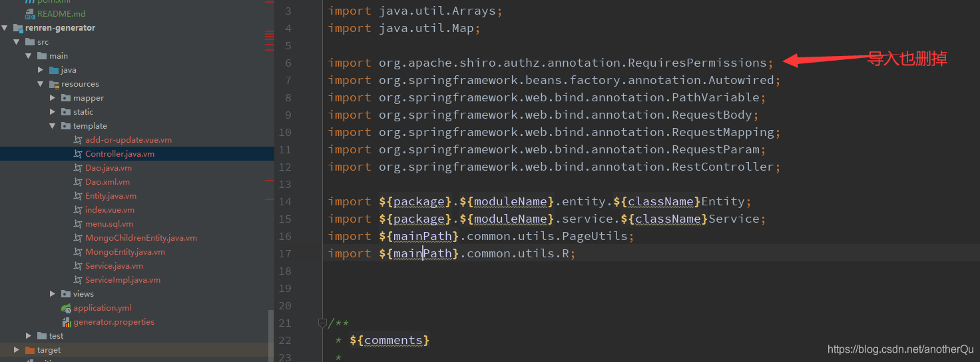Collapse the resources folder arrow
The height and width of the screenshot is (362, 980).
coord(41,84)
